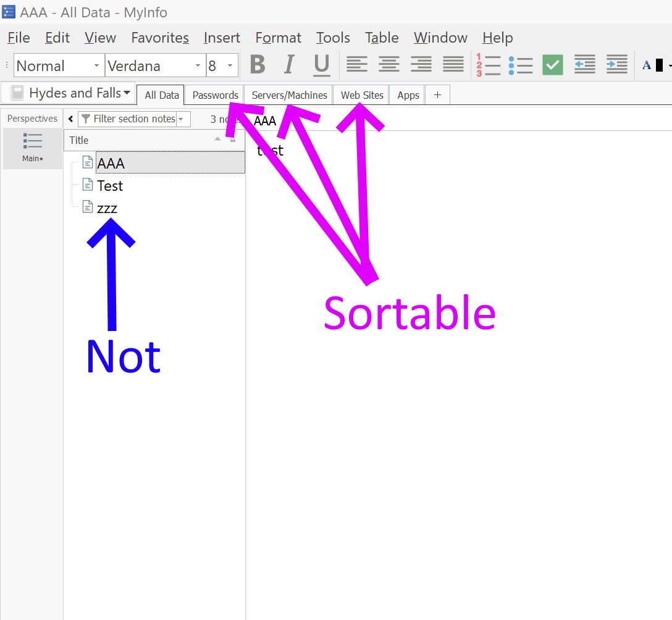Open the Format menu
Image resolution: width=672 pixels, height=620 pixels.
[278, 38]
